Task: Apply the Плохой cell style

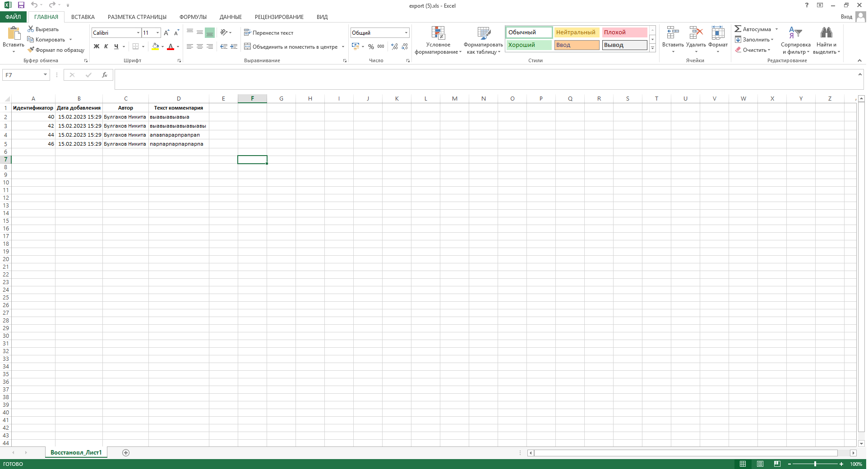Action: coord(624,32)
